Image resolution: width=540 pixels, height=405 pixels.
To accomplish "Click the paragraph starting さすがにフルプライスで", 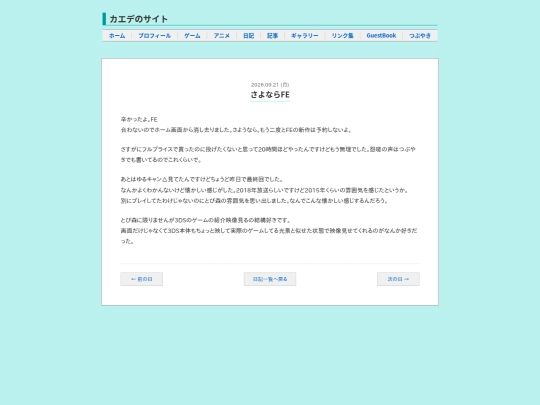I will pos(268,154).
